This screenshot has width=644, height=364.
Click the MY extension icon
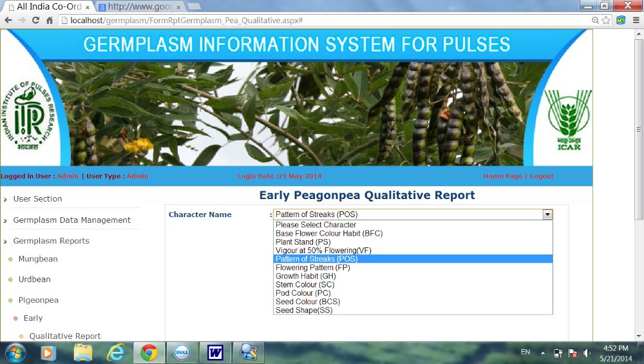[621, 20]
